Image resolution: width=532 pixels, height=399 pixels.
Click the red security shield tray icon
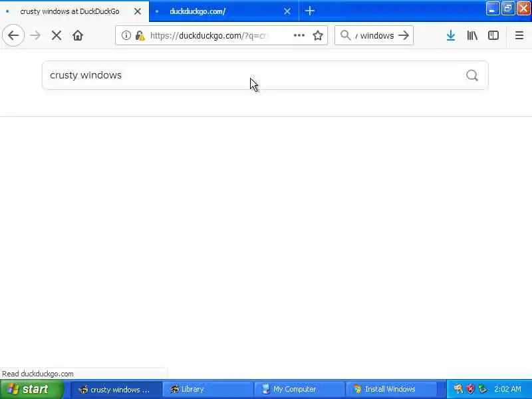(470, 389)
